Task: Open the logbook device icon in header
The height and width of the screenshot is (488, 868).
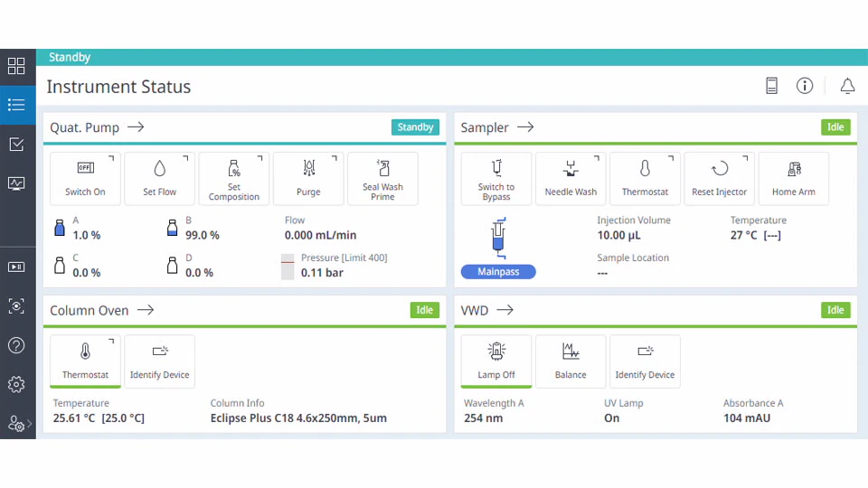Action: click(771, 86)
